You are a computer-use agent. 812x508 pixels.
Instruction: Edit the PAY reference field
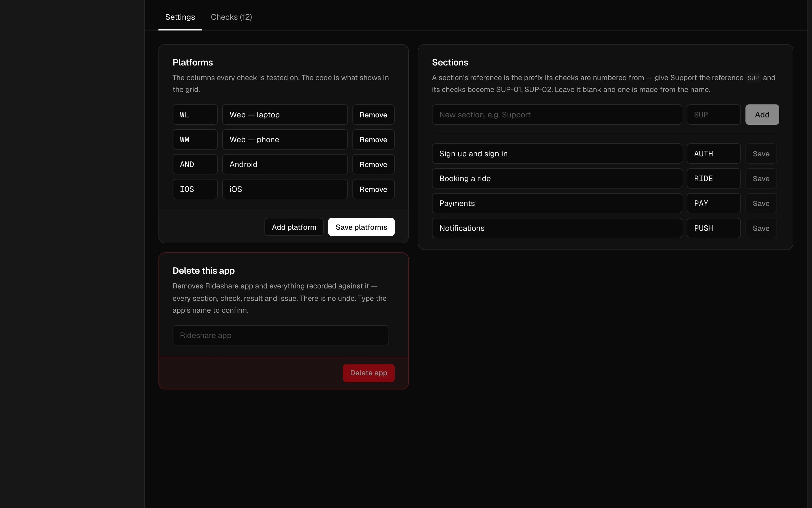click(714, 203)
